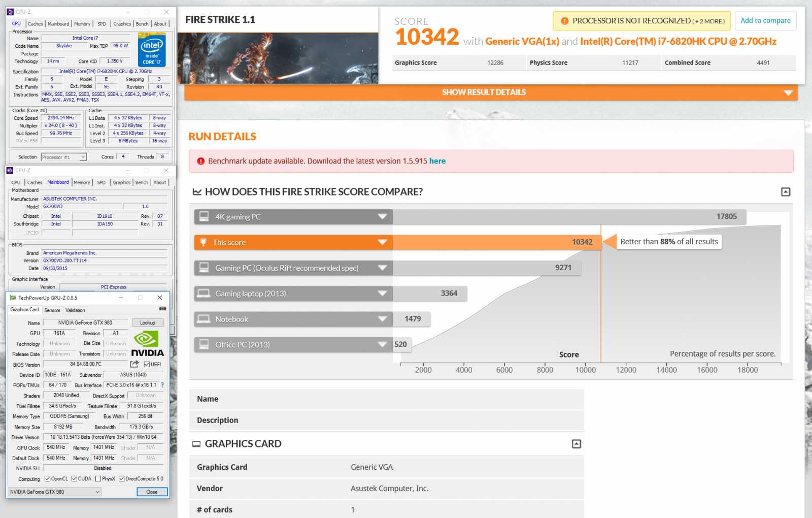Viewport: 812px width, 518px height.
Task: Click the Mainboard CPU-Z window title icon
Action: coord(10,170)
